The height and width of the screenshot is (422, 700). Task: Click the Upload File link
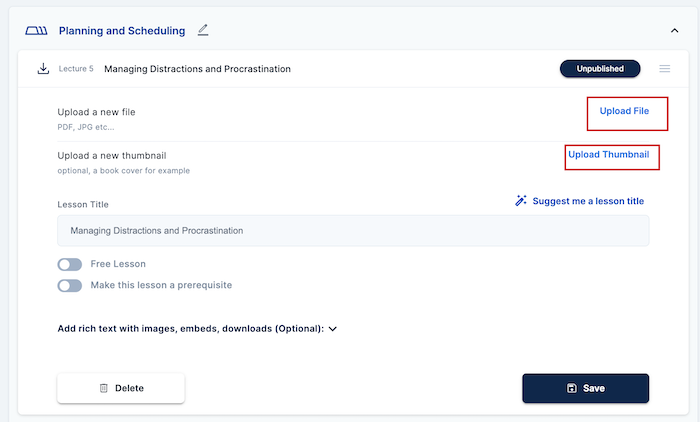click(624, 111)
